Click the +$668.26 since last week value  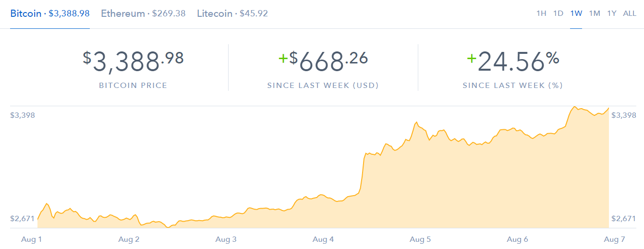[x=323, y=61]
